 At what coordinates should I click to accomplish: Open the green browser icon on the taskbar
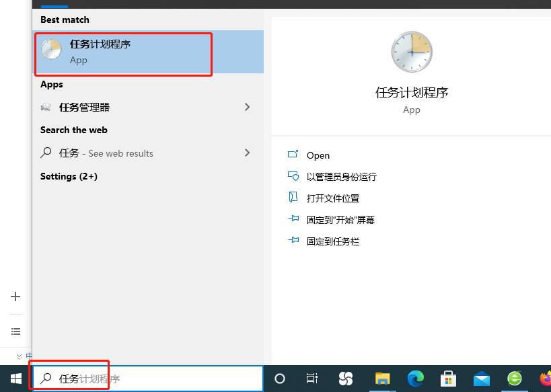tap(515, 379)
